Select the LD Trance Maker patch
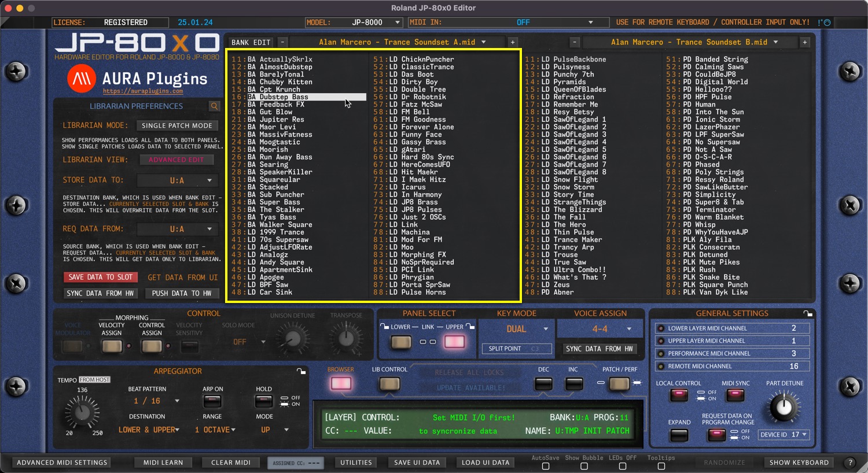868x473 pixels. coord(577,239)
